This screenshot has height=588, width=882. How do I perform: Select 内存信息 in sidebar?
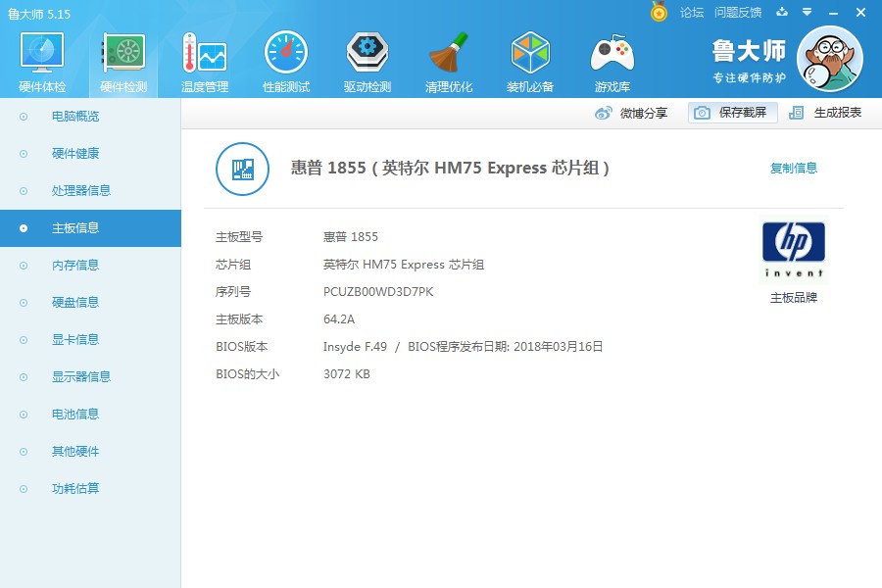90,265
